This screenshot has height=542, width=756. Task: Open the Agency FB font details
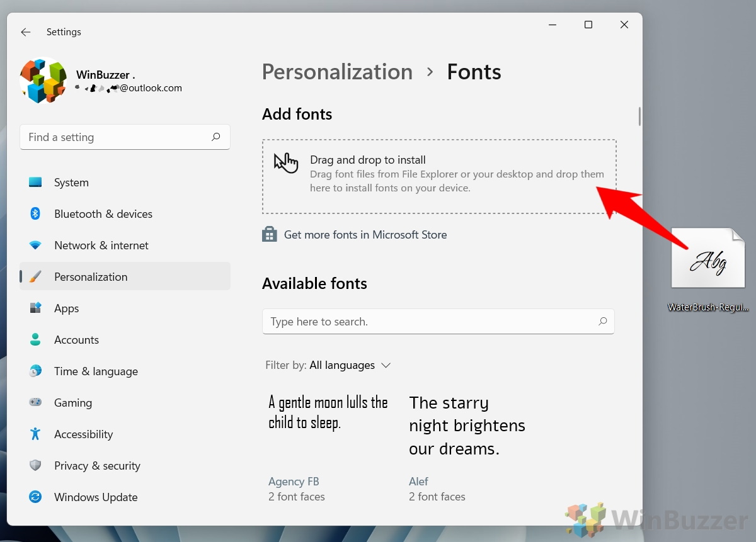point(294,481)
